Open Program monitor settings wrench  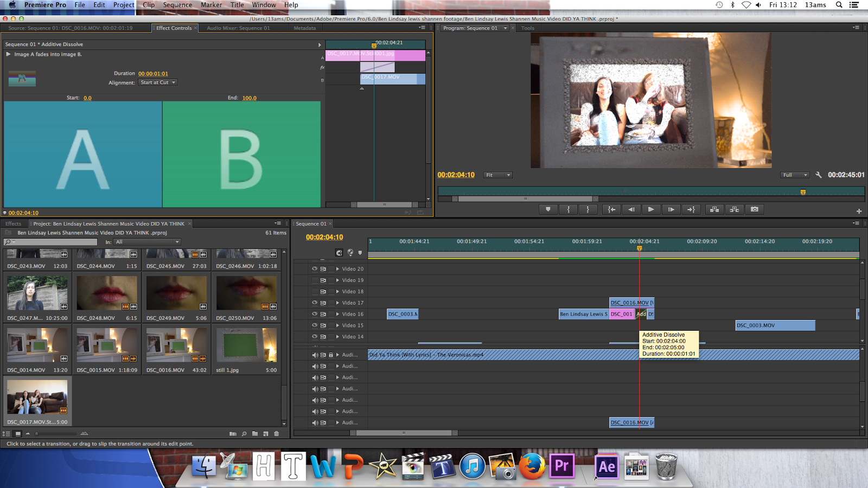pos(819,175)
